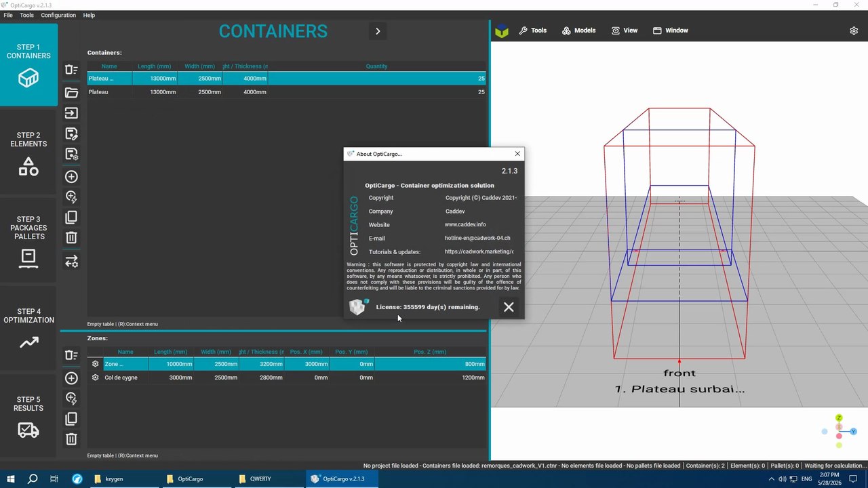Open the viewer Models dropdown
The image size is (868, 488).
[x=578, y=30]
